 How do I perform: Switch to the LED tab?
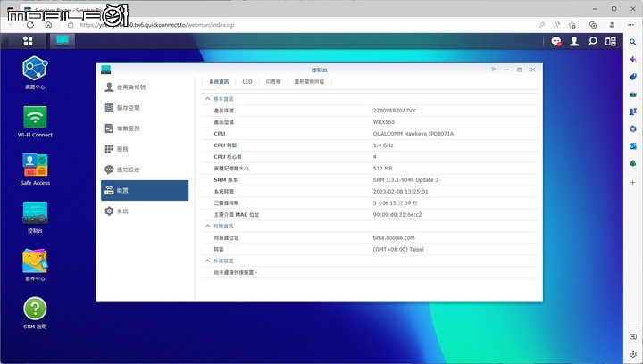point(247,82)
